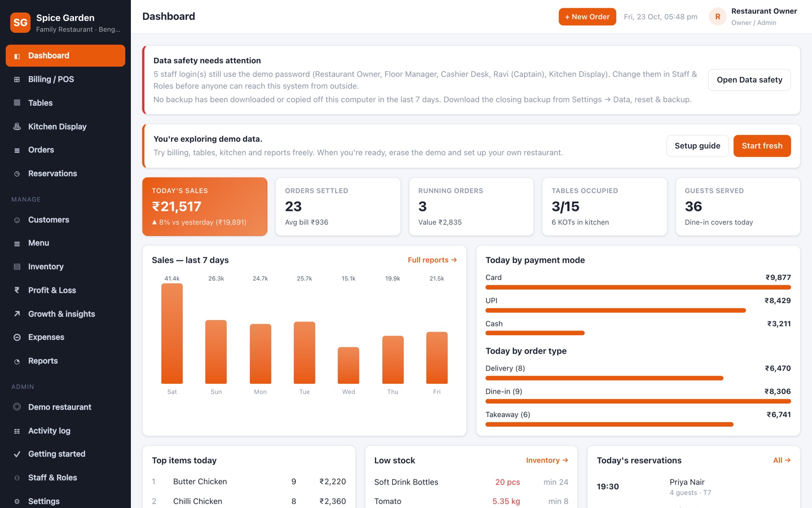Click the Billing / POS grid icon
This screenshot has height=508, width=812.
click(17, 79)
